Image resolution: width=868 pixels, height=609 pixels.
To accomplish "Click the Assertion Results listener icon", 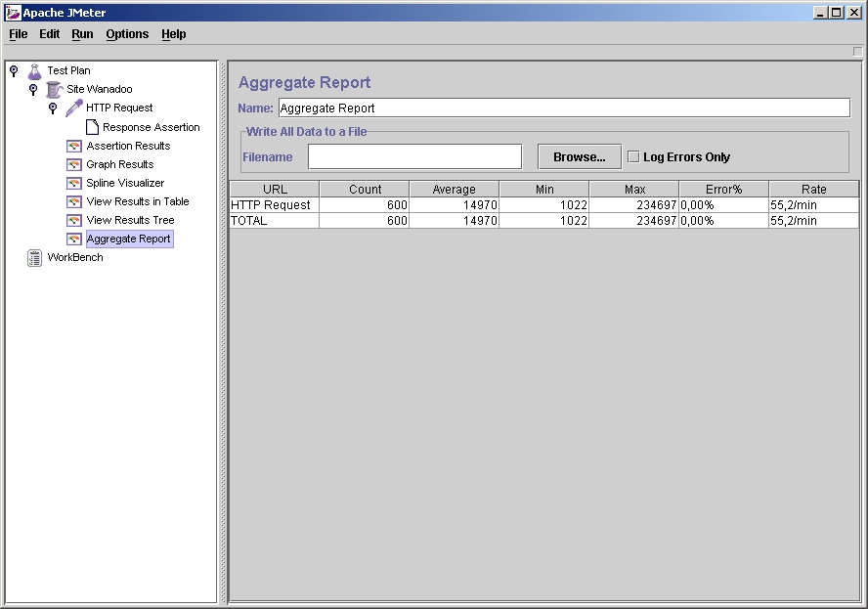I will (x=74, y=146).
